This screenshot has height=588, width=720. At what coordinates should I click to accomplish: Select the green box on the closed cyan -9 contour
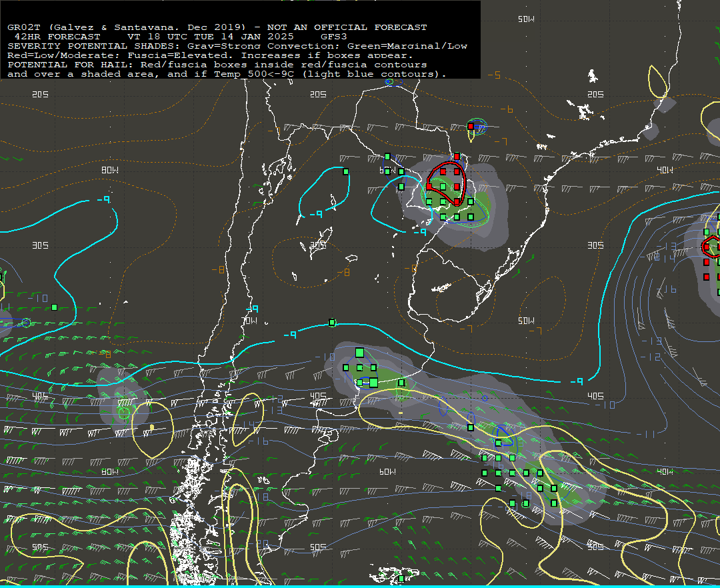tap(346, 172)
